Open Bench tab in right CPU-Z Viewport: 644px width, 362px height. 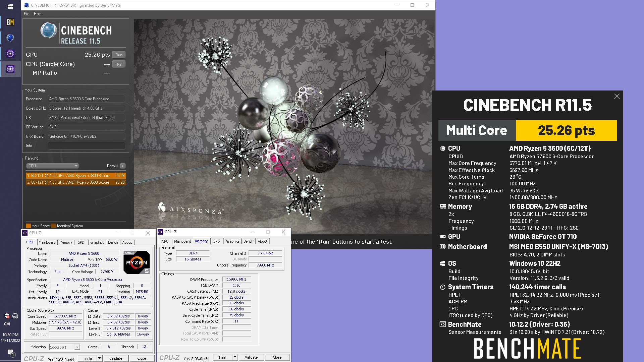249,241
